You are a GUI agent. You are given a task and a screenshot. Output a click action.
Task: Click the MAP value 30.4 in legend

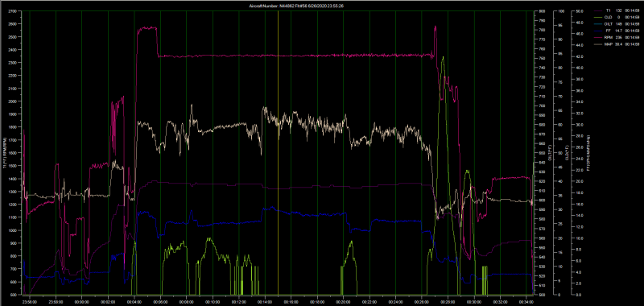click(618, 44)
